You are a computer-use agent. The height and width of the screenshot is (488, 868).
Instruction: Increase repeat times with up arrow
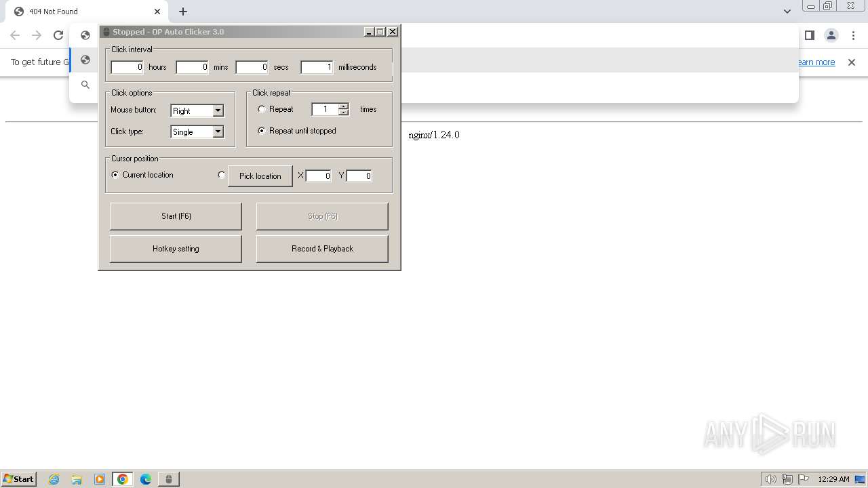tap(343, 106)
